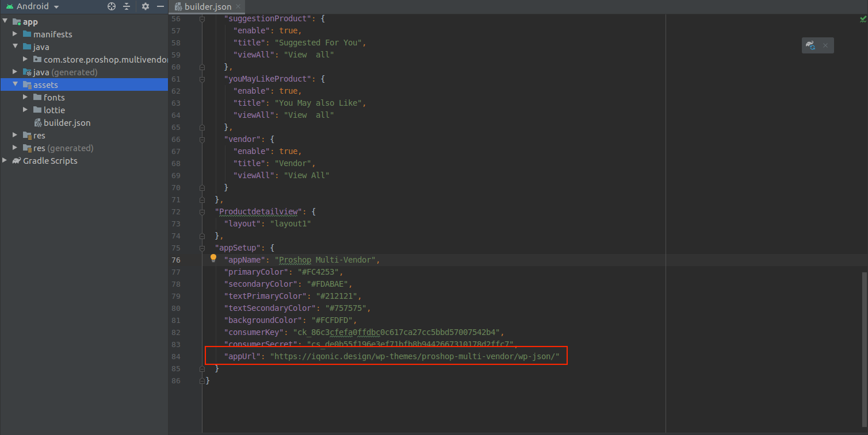Hide the project panel with minus icon
Viewport: 868px width, 435px height.
(160, 6)
